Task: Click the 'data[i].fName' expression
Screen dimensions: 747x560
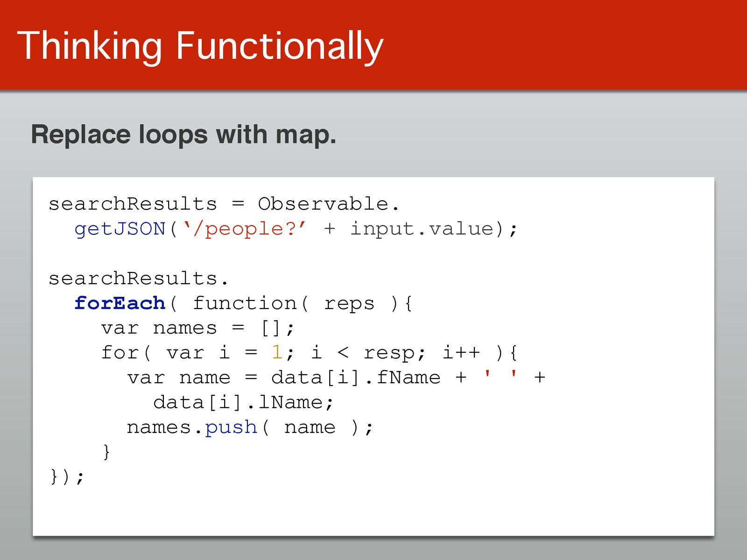Action: [x=356, y=377]
